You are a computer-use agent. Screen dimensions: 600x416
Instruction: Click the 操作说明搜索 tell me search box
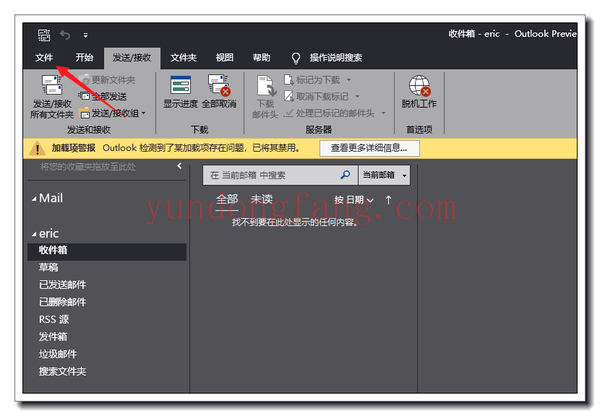336,58
